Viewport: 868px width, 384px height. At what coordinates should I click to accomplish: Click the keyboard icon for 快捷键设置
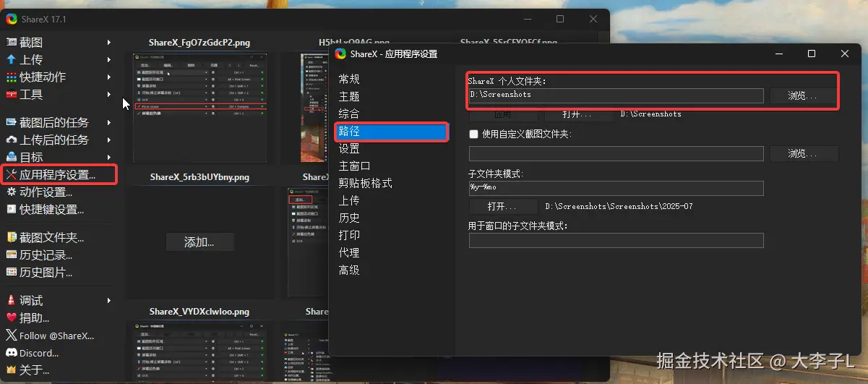click(x=12, y=210)
